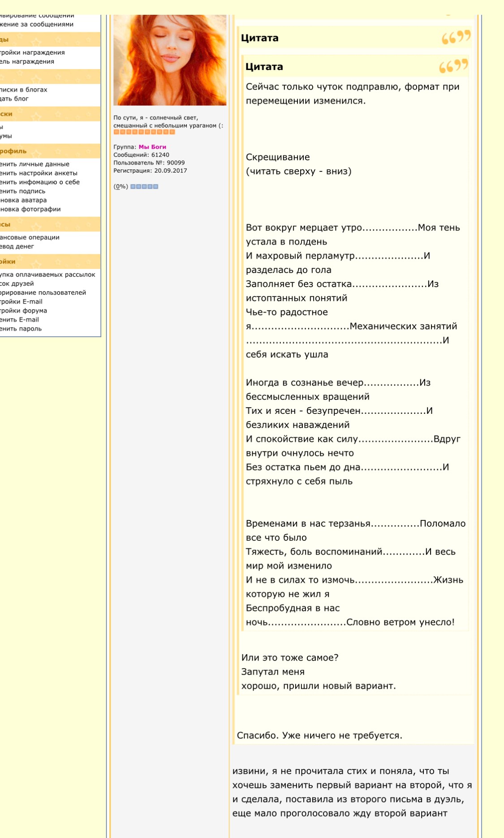The width and height of the screenshot is (504, 838).
Task: Open 'оплачиваемых рассылок' sidebar link
Action: tap(47, 274)
